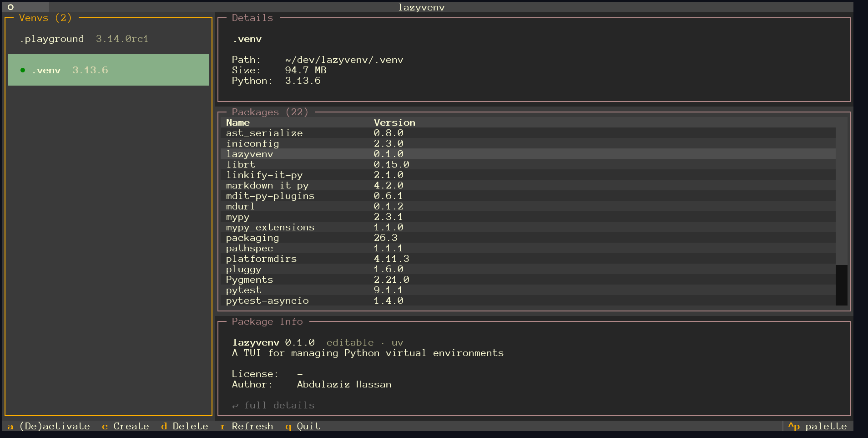
Task: Select the mdit-py-plugins package row
Action: point(528,196)
